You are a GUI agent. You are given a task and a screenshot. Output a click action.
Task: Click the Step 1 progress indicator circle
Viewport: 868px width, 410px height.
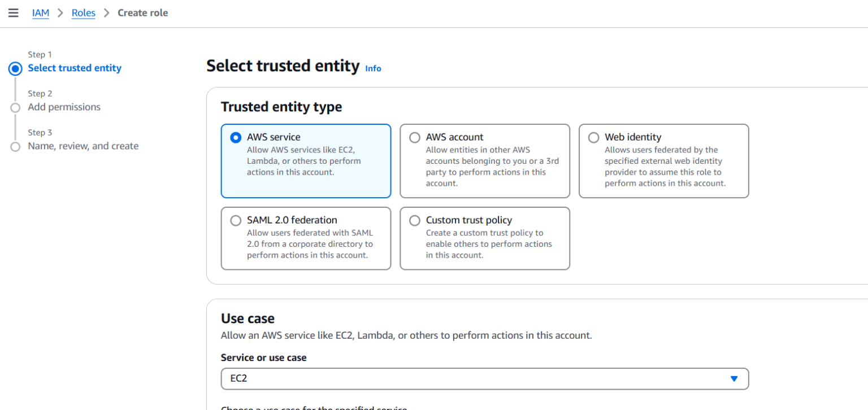(x=15, y=69)
